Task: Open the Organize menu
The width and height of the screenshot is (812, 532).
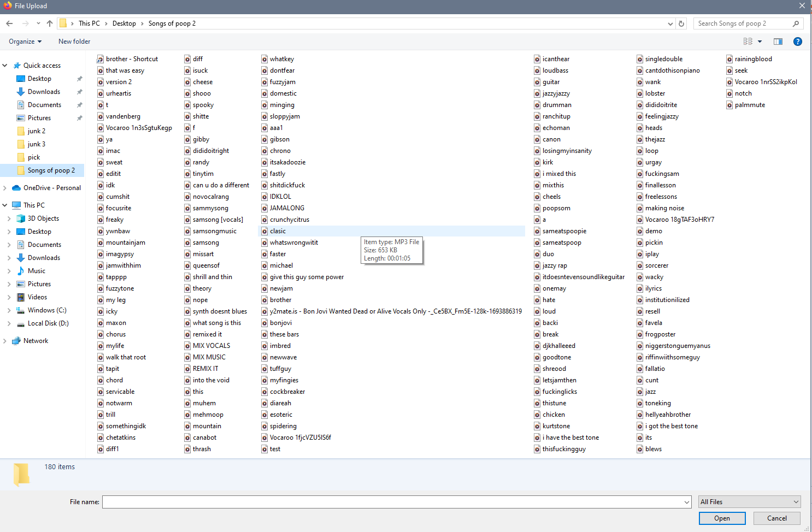Action: point(25,42)
